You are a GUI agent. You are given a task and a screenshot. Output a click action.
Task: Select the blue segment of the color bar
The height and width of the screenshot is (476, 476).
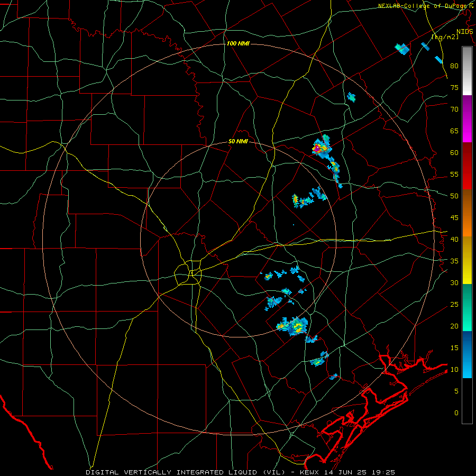click(x=467, y=354)
